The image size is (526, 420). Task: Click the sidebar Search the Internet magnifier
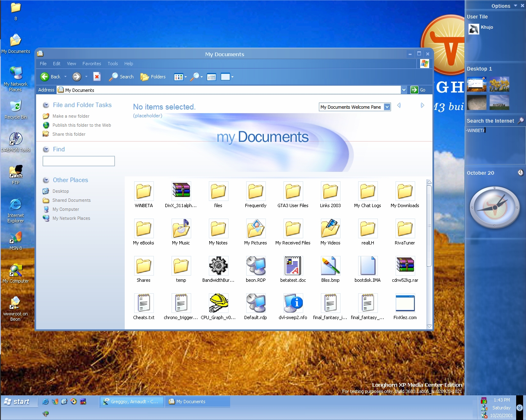pos(520,121)
